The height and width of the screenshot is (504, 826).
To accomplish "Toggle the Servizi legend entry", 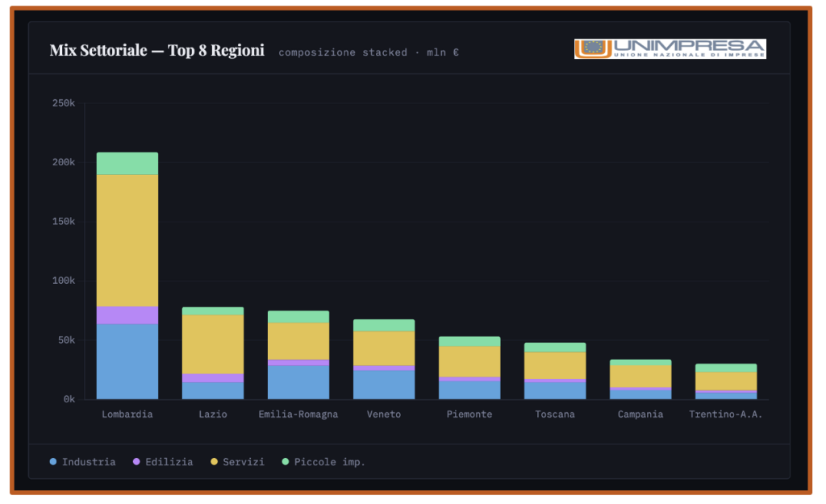I will [236, 462].
